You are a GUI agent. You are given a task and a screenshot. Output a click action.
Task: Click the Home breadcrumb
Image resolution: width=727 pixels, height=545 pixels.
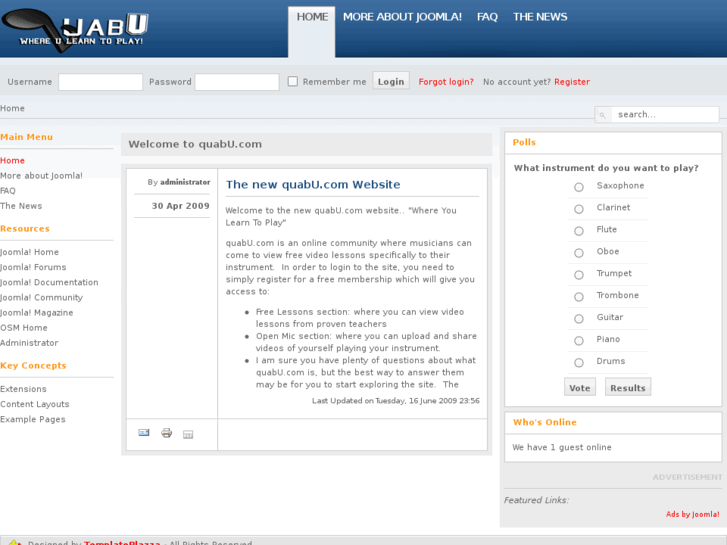(x=13, y=109)
